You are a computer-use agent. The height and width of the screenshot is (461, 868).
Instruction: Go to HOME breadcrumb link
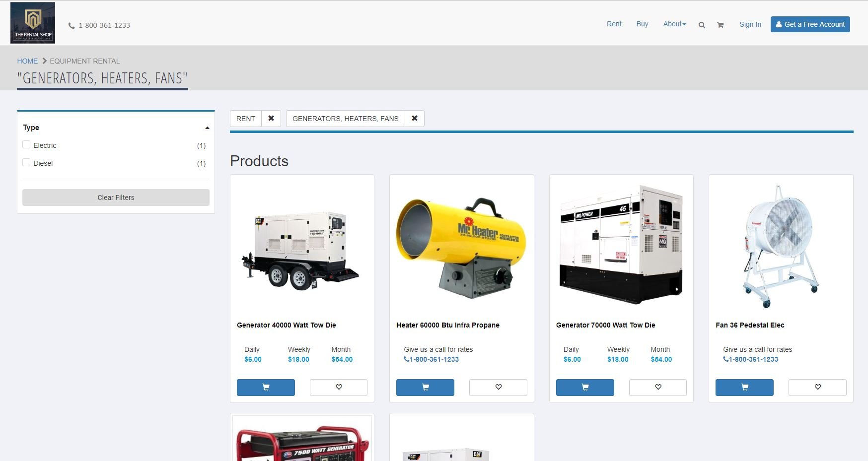coord(27,61)
